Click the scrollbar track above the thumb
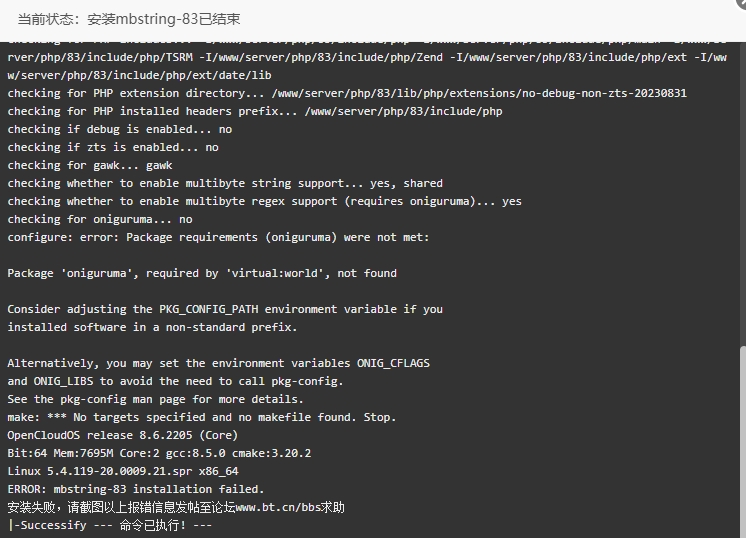This screenshot has width=746, height=538. coord(743,194)
